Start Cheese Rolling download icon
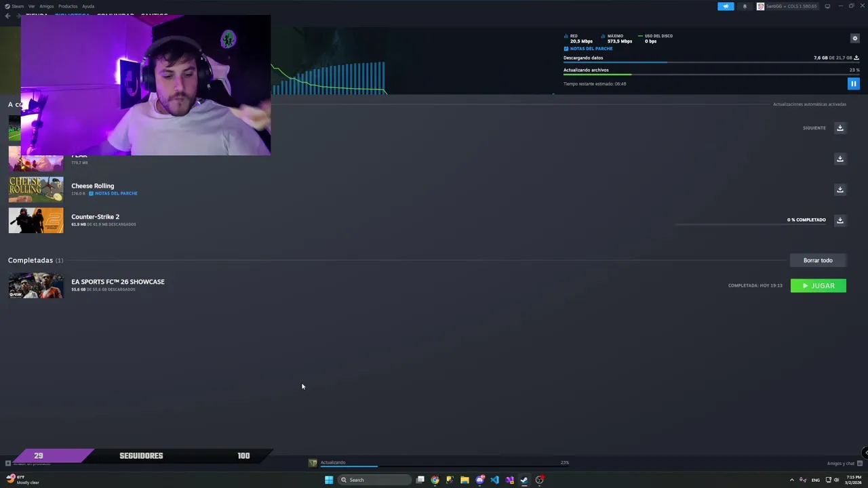 (x=840, y=190)
